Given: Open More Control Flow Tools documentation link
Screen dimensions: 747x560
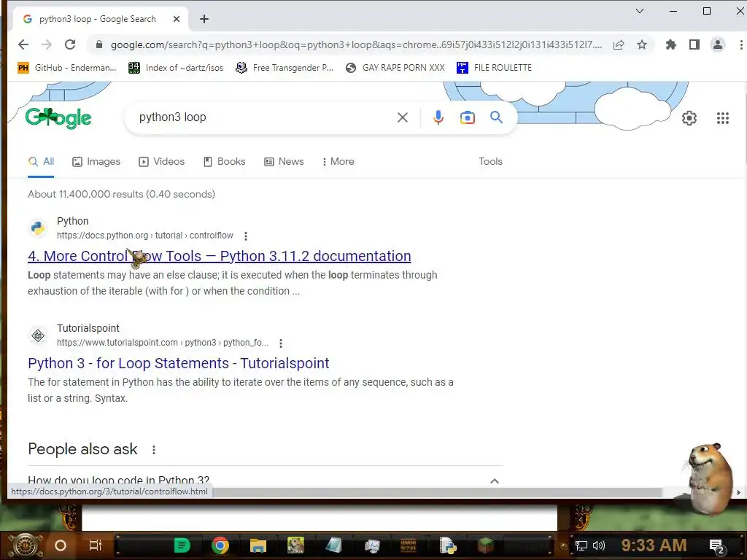Looking at the screenshot, I should [x=219, y=256].
